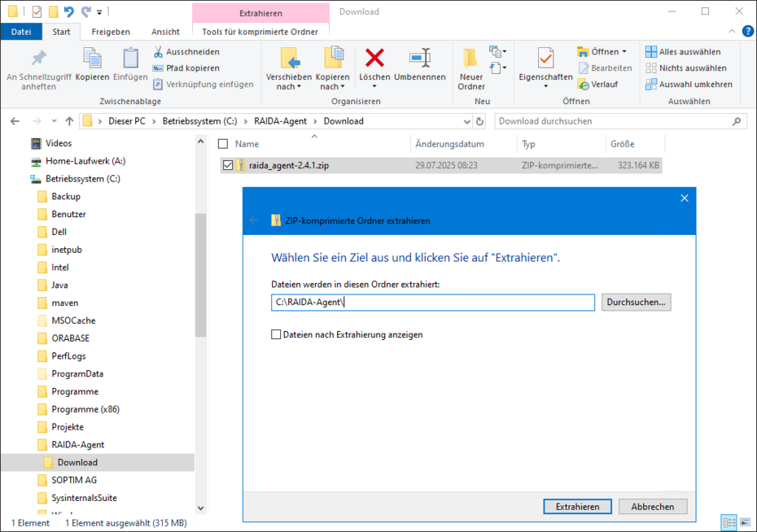757x532 pixels.
Task: Click the properties checkmark icon in title bar
Action: tap(37, 11)
